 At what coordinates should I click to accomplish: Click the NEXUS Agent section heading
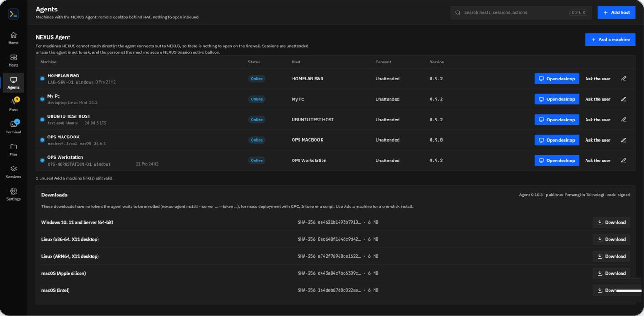53,37
